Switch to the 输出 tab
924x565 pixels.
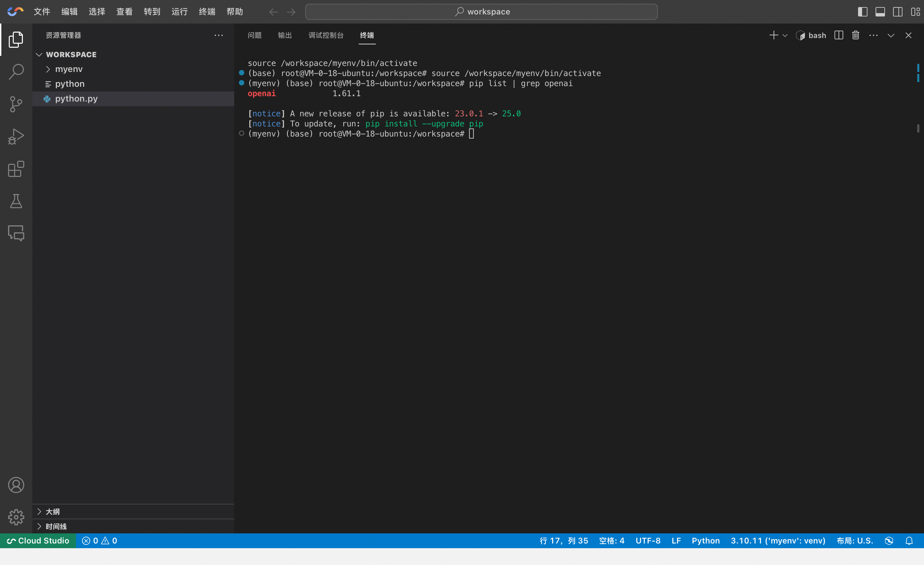[285, 35]
